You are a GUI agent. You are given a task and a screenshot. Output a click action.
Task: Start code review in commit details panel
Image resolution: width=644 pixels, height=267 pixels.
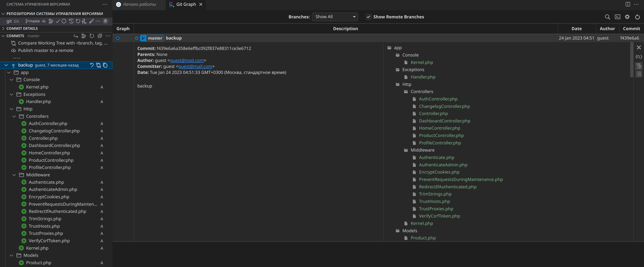[x=639, y=57]
